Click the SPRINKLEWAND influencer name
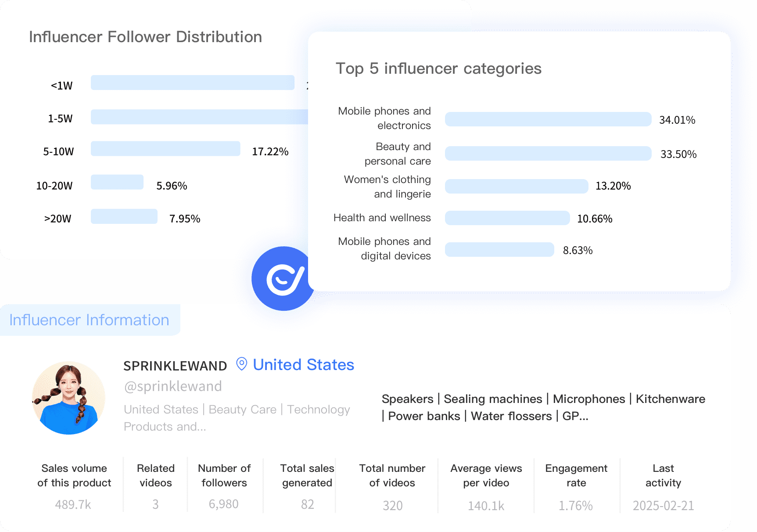757x532 pixels. click(x=175, y=366)
